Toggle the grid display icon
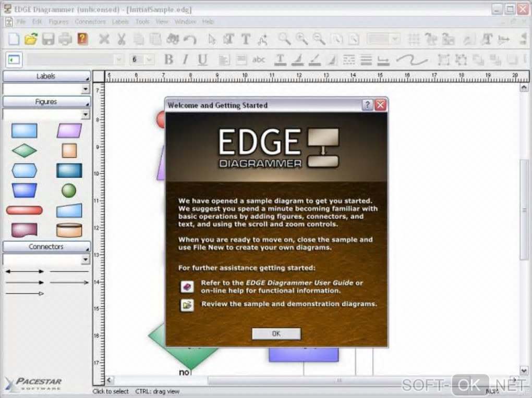This screenshot has height=398, width=532. (414, 39)
